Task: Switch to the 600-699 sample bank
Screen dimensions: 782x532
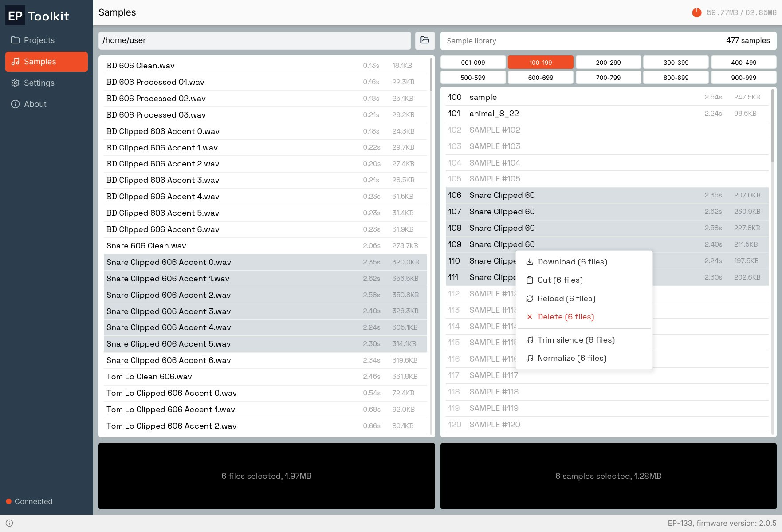Action: (x=541, y=78)
